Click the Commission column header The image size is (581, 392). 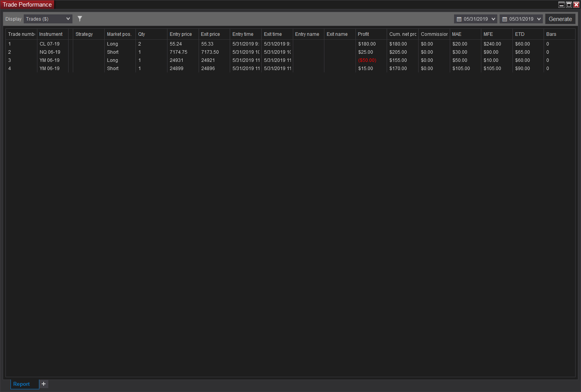(434, 34)
